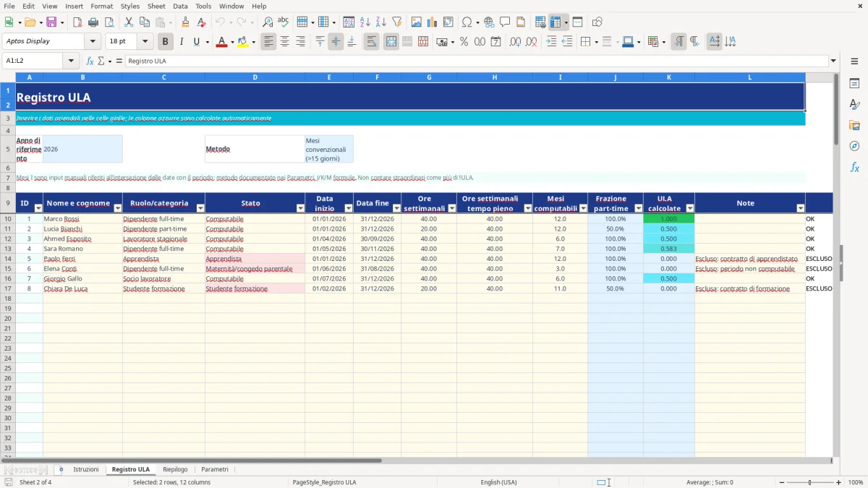Click the Clear Direct Formatting icon
The width and height of the screenshot is (868, 488).
click(x=201, y=22)
